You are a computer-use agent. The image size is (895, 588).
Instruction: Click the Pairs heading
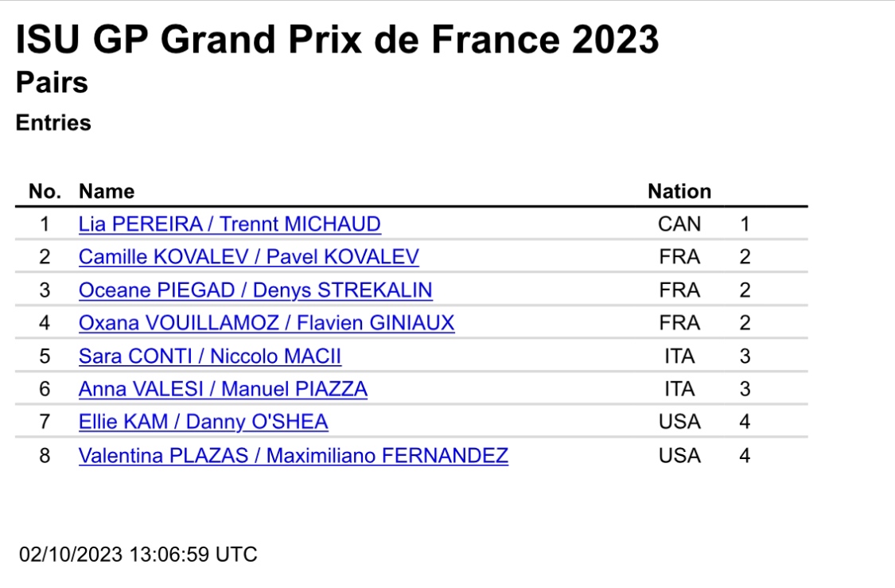[52, 82]
